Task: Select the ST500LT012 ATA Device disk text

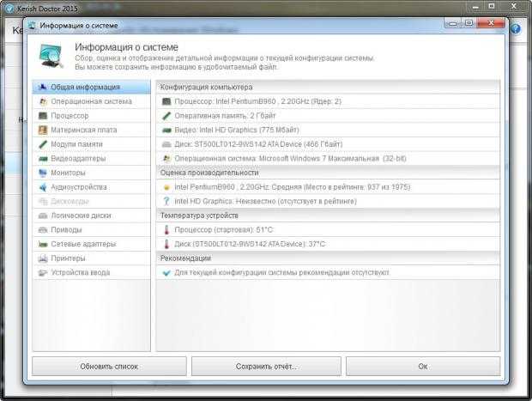Action: [x=258, y=144]
